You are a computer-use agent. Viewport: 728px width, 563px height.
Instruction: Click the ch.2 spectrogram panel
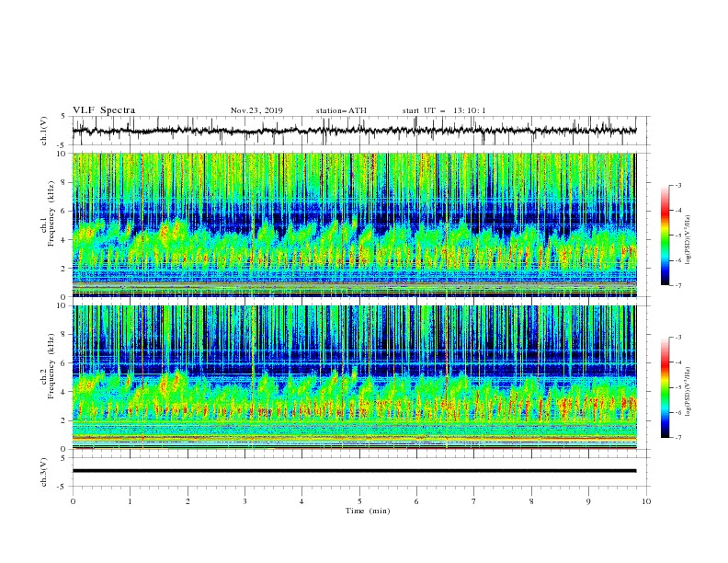coord(355,377)
